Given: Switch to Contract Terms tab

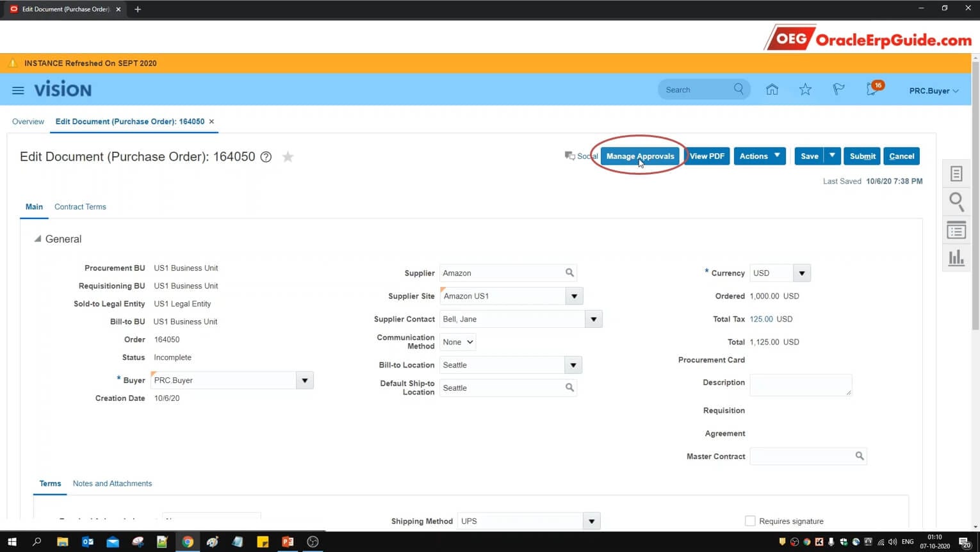Looking at the screenshot, I should pos(80,207).
